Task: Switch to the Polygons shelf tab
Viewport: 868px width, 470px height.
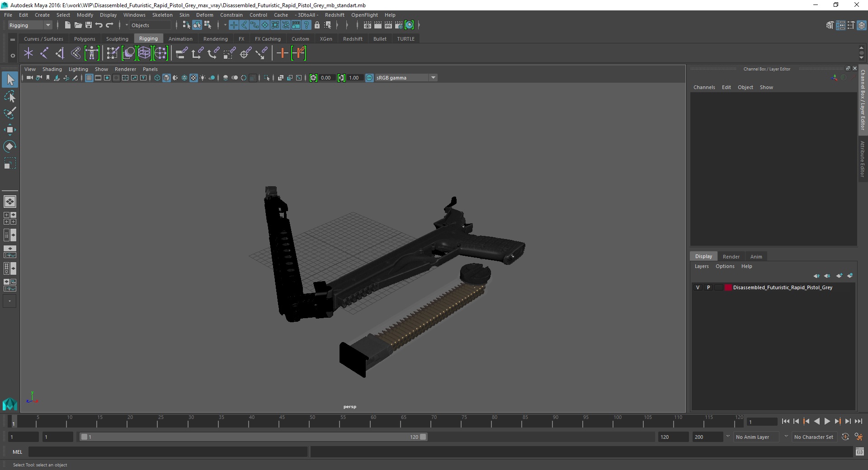Action: pos(85,39)
